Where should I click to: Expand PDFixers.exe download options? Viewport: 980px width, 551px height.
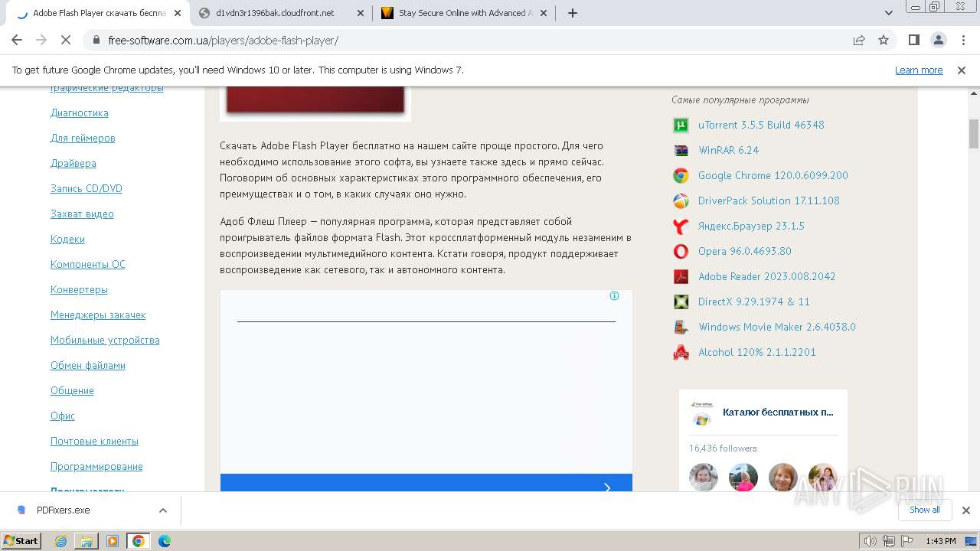click(162, 510)
